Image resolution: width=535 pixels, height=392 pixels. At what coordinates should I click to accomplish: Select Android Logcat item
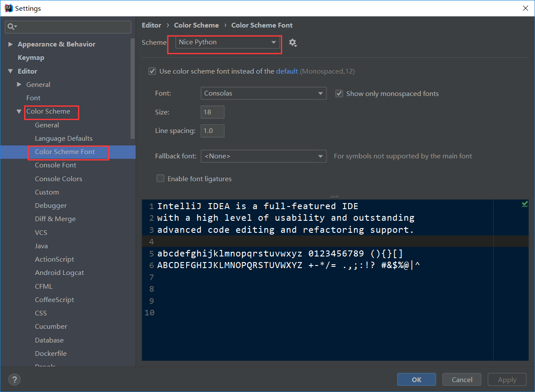pyautogui.click(x=59, y=273)
